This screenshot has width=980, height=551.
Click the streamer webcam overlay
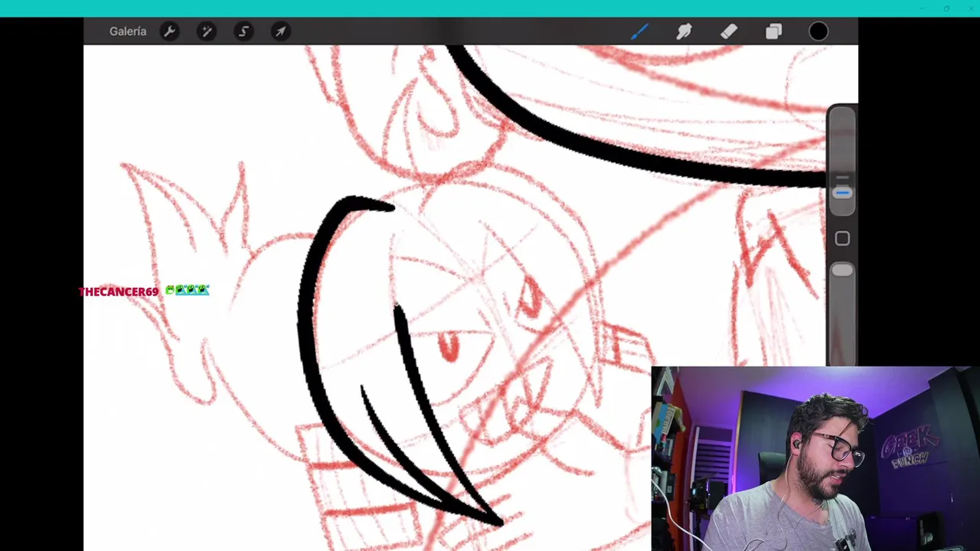click(x=815, y=458)
